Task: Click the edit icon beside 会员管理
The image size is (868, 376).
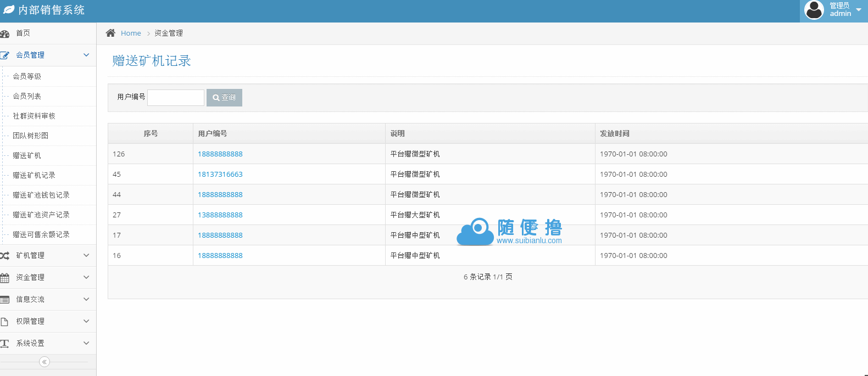Action: (5, 55)
